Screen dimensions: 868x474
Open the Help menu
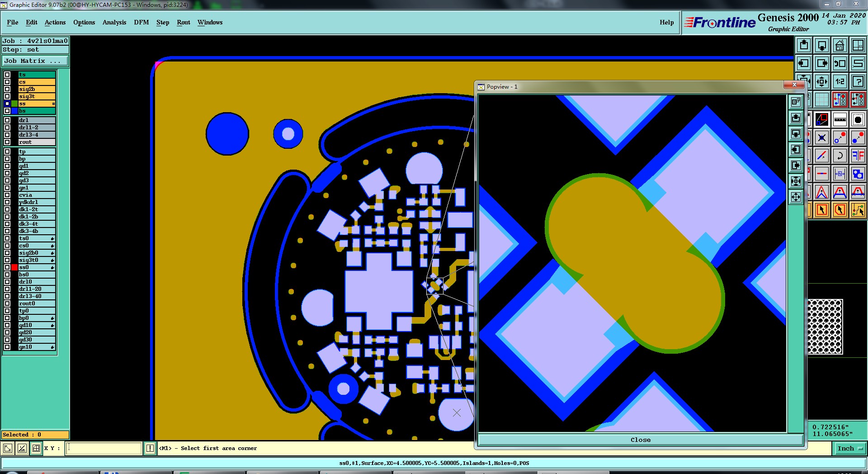(x=667, y=22)
